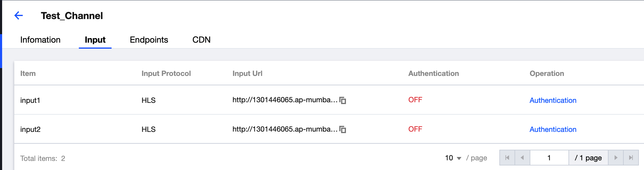The height and width of the screenshot is (170, 644).
Task: Click the input1 row name
Action: point(30,100)
